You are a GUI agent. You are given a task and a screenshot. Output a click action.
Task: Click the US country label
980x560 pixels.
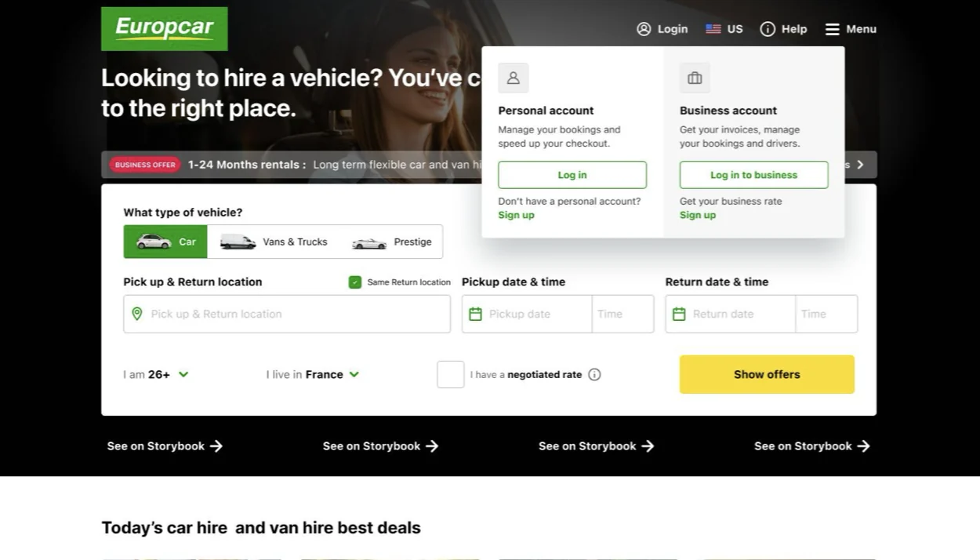[735, 29]
